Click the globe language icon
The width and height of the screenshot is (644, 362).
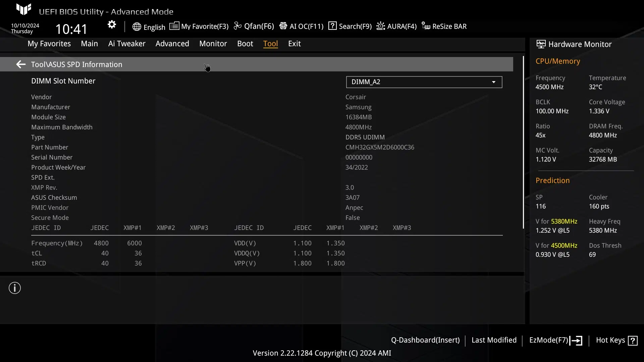tap(137, 27)
